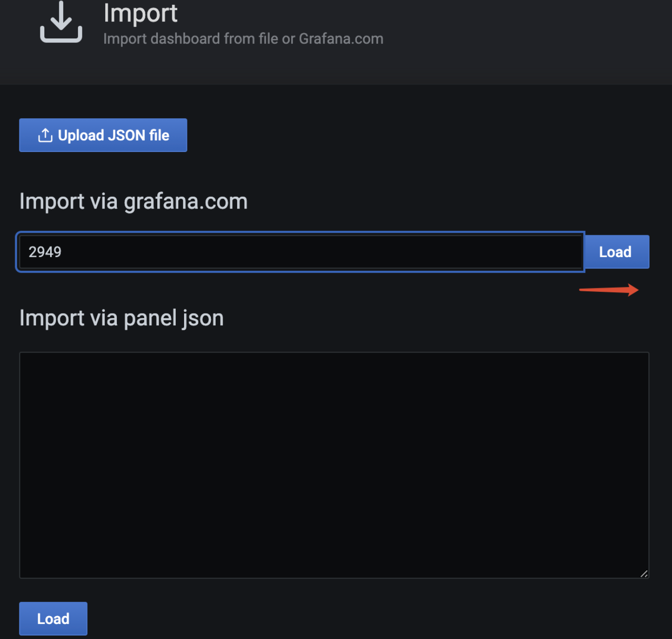Click the 'Import via panel json' heading
Image resolution: width=672 pixels, height=639 pixels.
tap(121, 318)
